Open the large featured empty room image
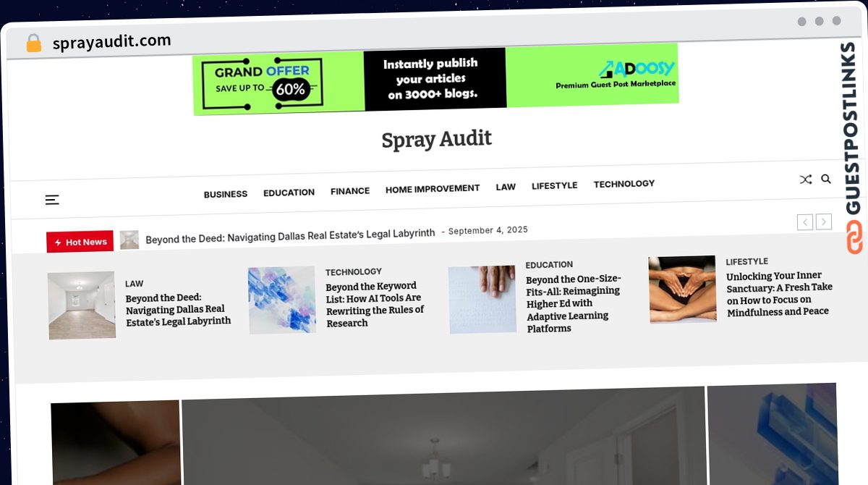This screenshot has height=485, width=868. 443,437
